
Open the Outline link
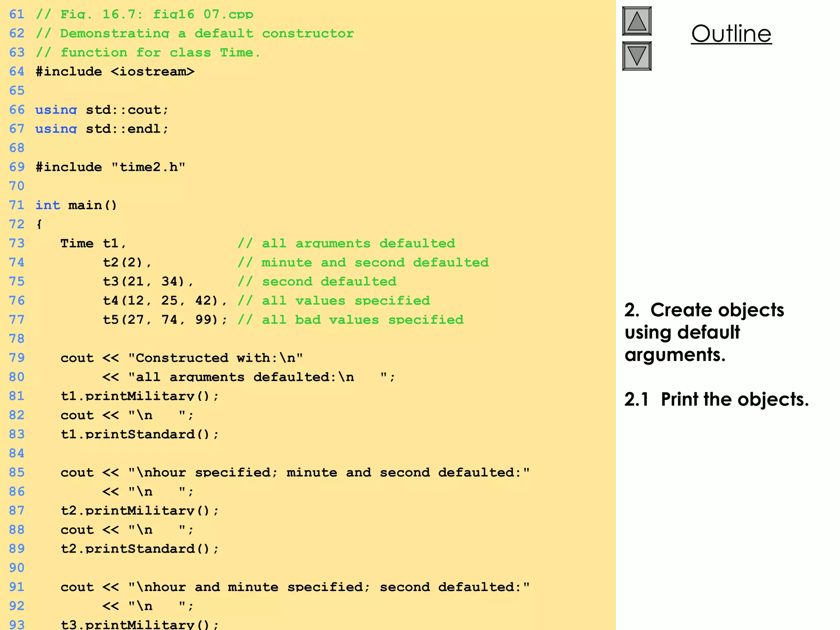tap(731, 33)
